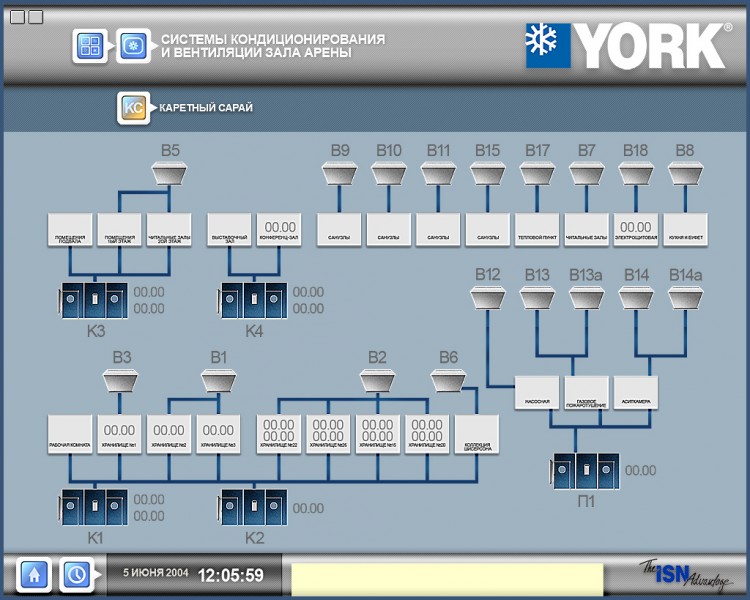
Task: Open the clock schedule icon
Action: pos(77,575)
